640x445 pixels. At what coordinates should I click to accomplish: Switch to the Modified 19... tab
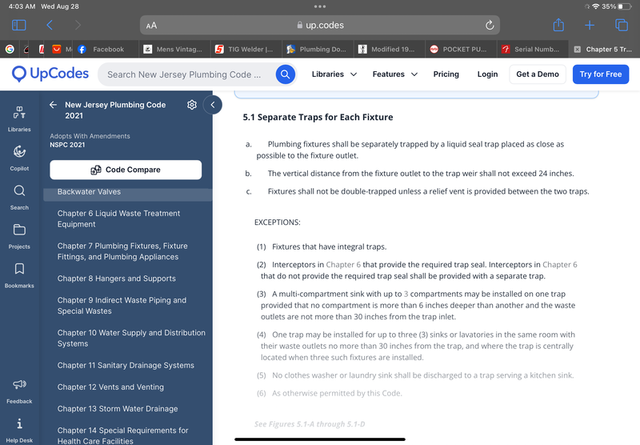click(x=388, y=49)
